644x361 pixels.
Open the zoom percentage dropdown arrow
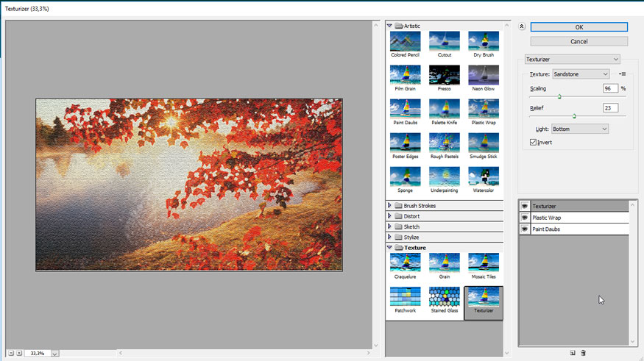pyautogui.click(x=54, y=353)
